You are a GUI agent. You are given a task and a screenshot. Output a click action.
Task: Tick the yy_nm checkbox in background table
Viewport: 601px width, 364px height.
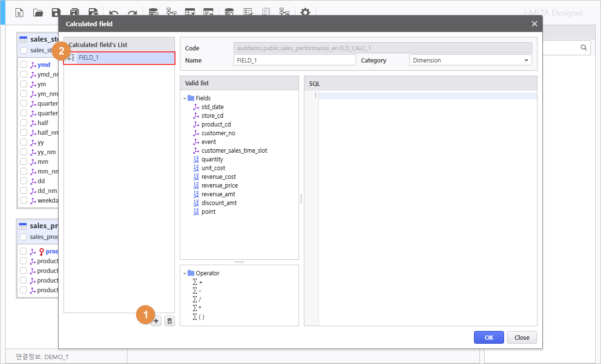tap(23, 152)
